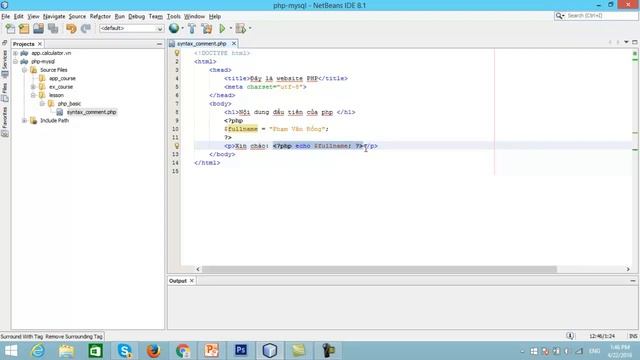This screenshot has width=640, height=360.
Task: Click the hint lightbulb on line 1
Action: click(177, 53)
